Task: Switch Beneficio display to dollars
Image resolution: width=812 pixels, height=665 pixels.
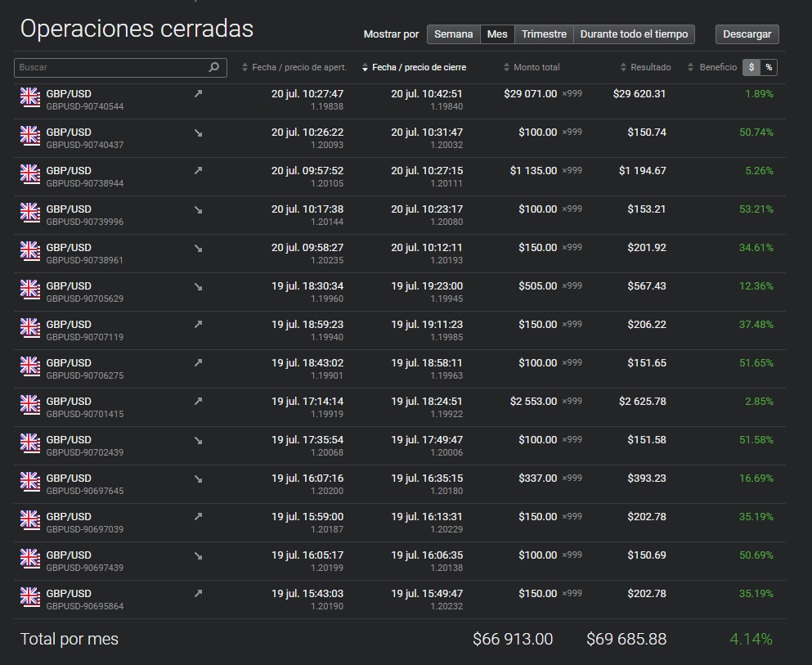Action: click(x=751, y=67)
